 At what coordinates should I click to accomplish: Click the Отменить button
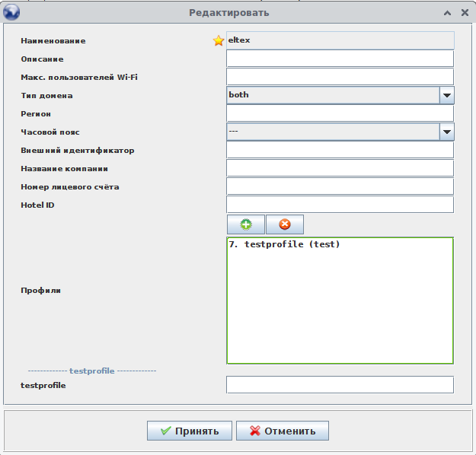[283, 431]
